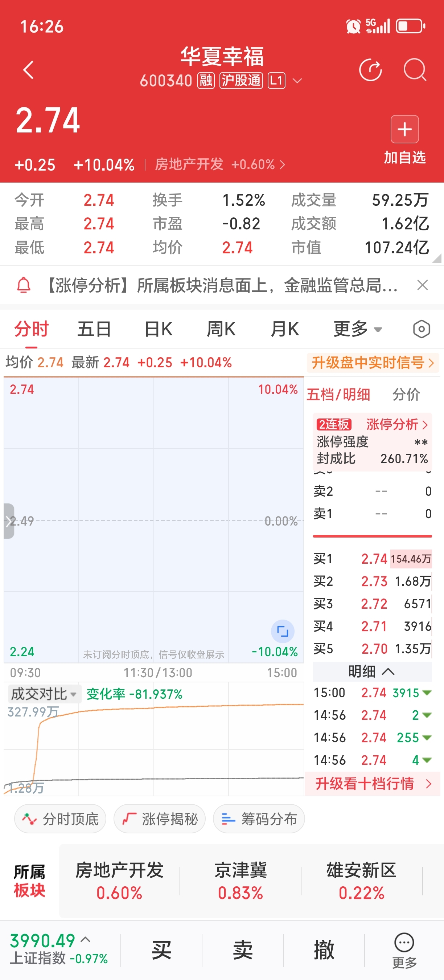Tap the 5G signal status icon
The image size is (444, 980).
pyautogui.click(x=378, y=26)
